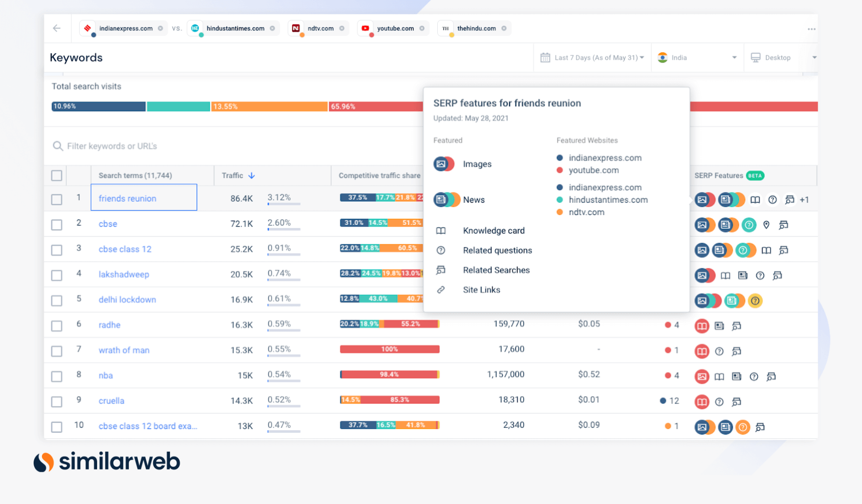862x504 pixels.
Task: Check the lakshadweep row checkbox
Action: pyautogui.click(x=56, y=275)
